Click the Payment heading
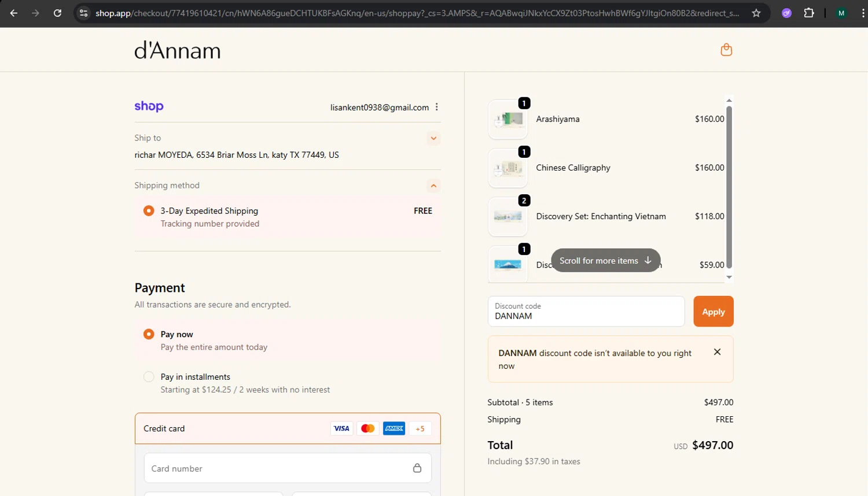868x496 pixels. [x=160, y=288]
